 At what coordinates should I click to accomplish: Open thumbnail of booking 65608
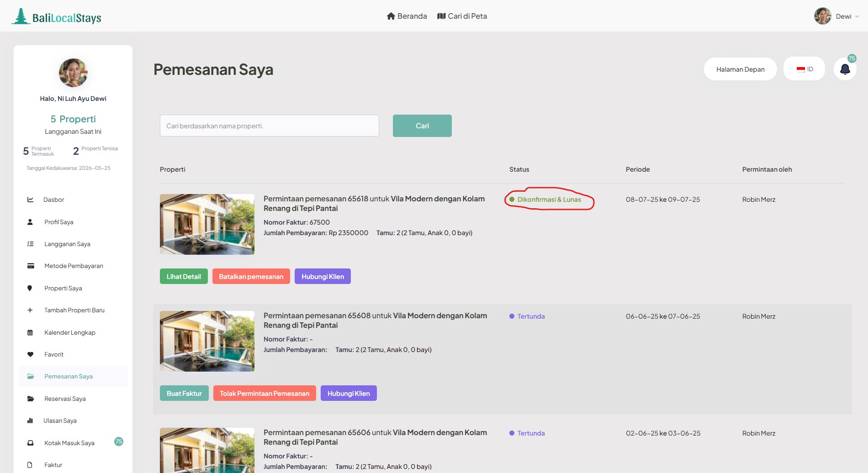207,341
